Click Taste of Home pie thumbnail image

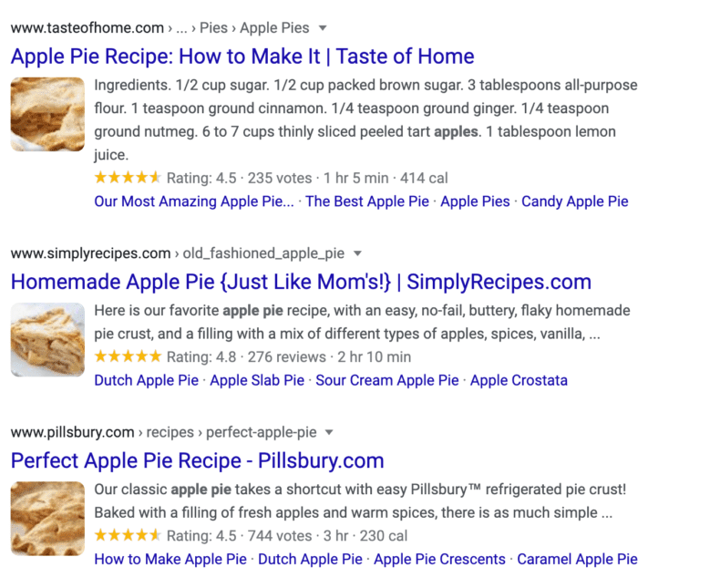[47, 114]
